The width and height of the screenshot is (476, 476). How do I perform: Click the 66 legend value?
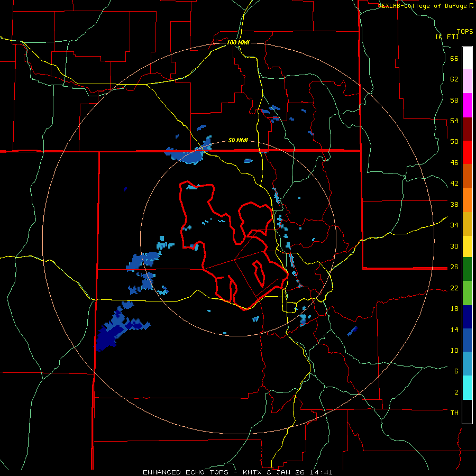pos(454,59)
